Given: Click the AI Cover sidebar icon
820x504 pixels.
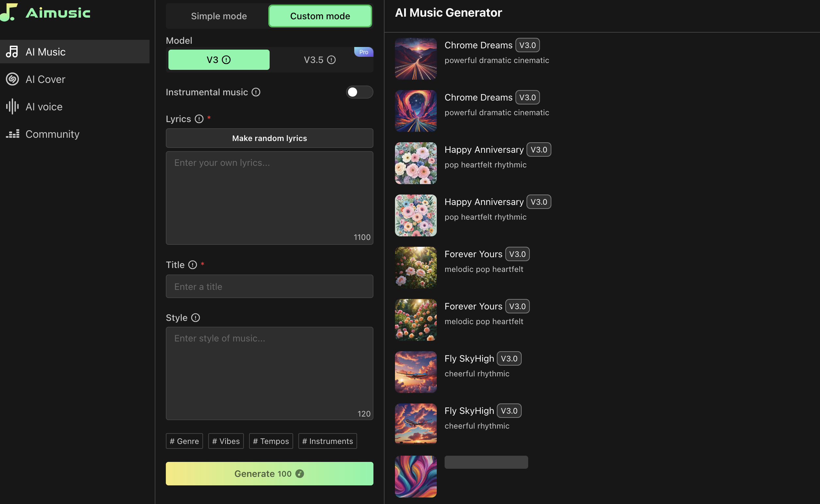Looking at the screenshot, I should tap(12, 78).
